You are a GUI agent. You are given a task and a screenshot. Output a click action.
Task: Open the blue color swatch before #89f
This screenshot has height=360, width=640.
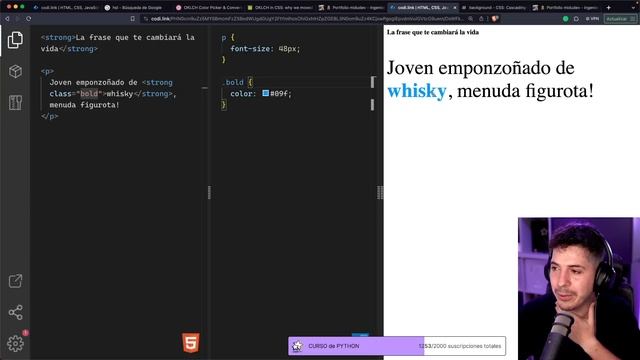(266, 93)
